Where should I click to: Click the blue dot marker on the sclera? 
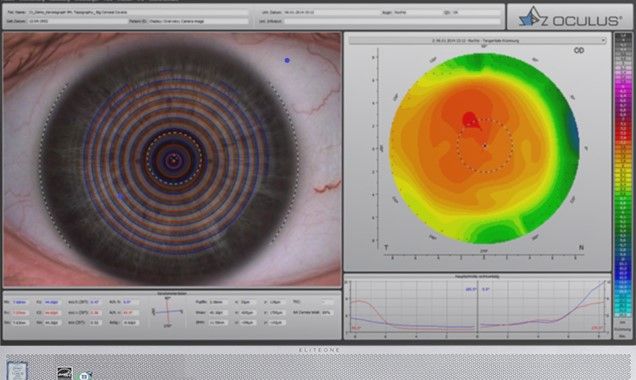click(x=287, y=60)
